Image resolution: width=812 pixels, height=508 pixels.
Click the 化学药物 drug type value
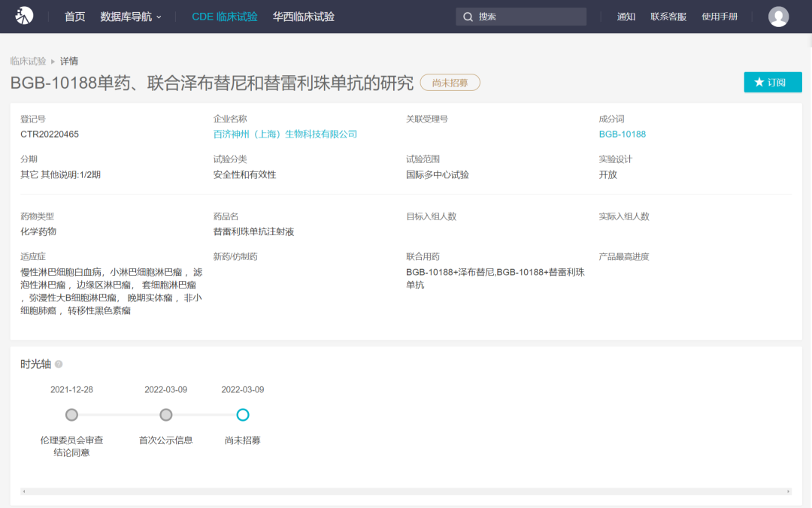(38, 231)
